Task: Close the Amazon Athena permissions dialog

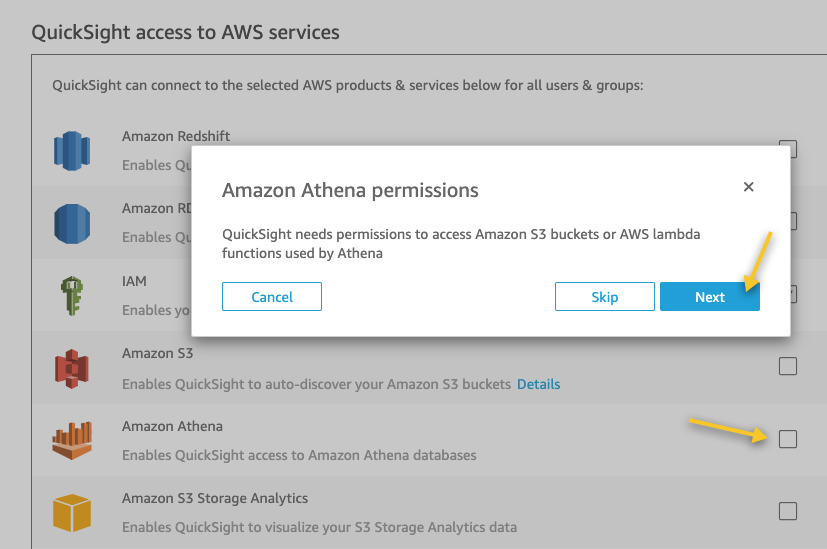Action: pos(748,187)
